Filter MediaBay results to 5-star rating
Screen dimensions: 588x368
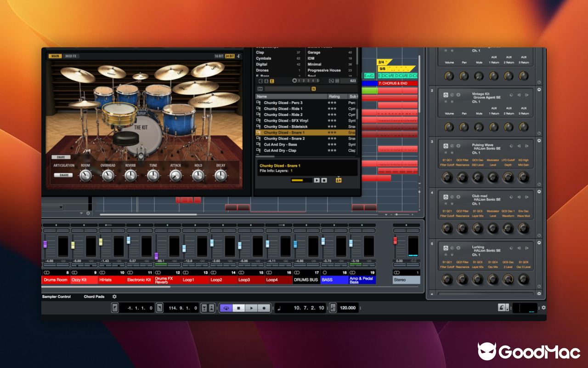click(x=317, y=80)
